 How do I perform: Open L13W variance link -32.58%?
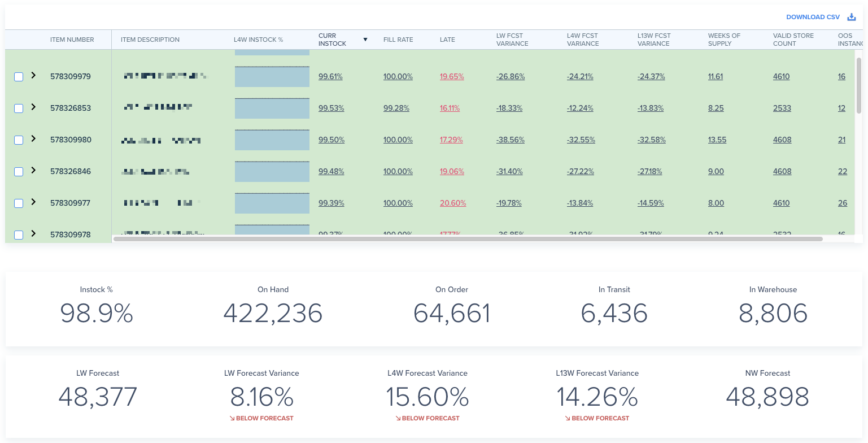(652, 140)
